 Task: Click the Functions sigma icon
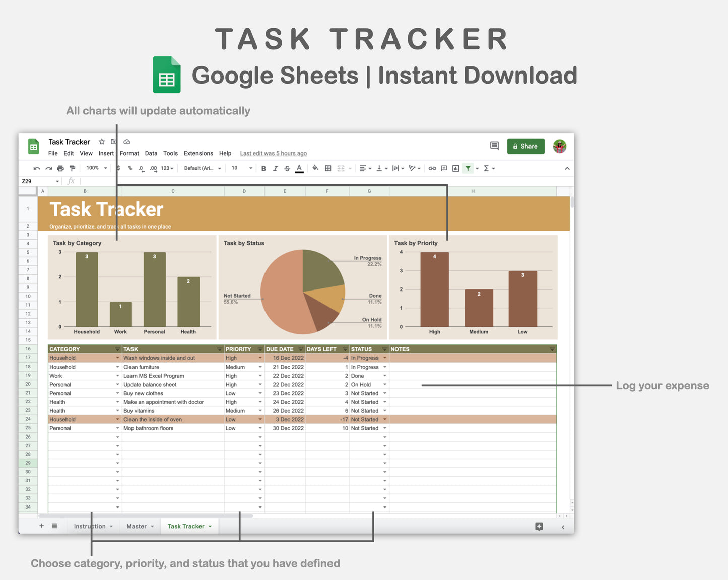(x=486, y=168)
